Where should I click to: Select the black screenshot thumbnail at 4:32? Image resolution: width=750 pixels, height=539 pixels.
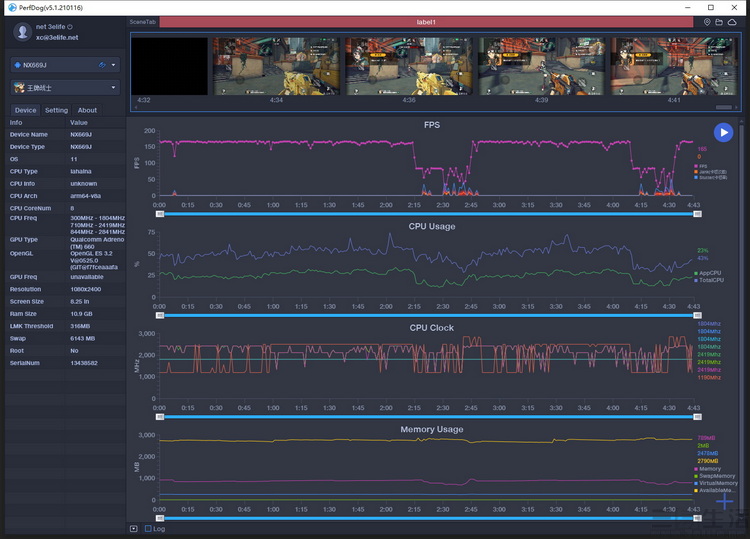click(169, 66)
